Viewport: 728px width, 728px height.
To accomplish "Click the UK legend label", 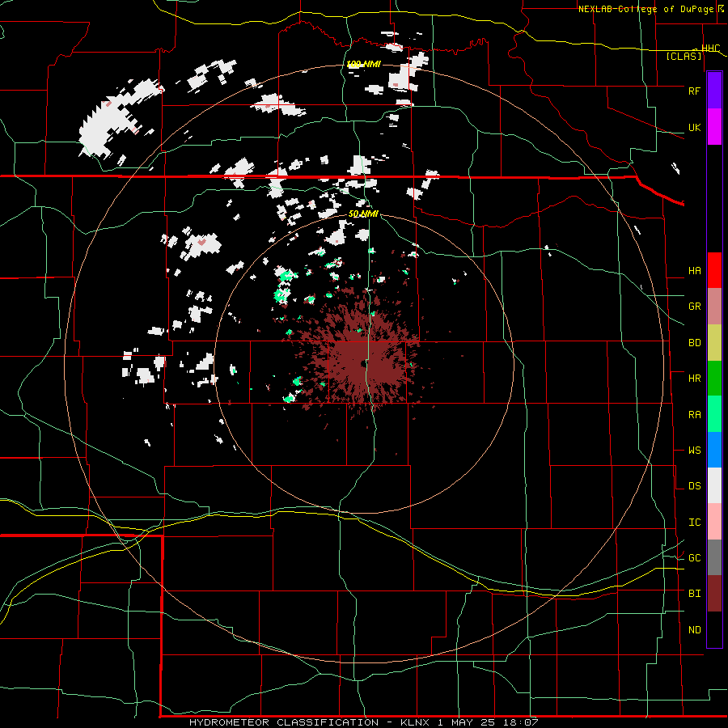I will pyautogui.click(x=694, y=127).
